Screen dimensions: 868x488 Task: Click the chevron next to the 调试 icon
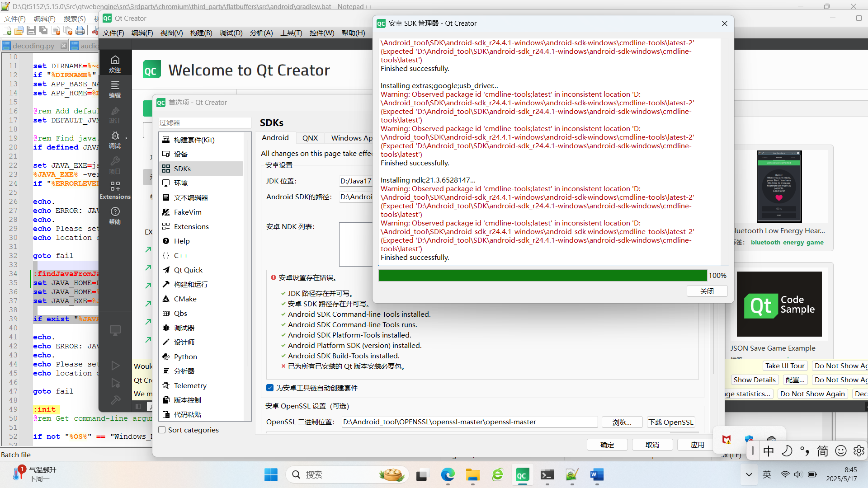(125, 138)
